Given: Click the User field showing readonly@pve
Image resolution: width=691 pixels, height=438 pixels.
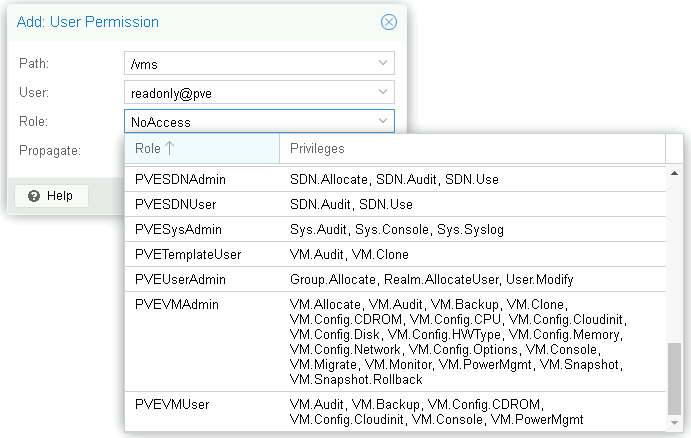Looking at the screenshot, I should pyautogui.click(x=248, y=93).
